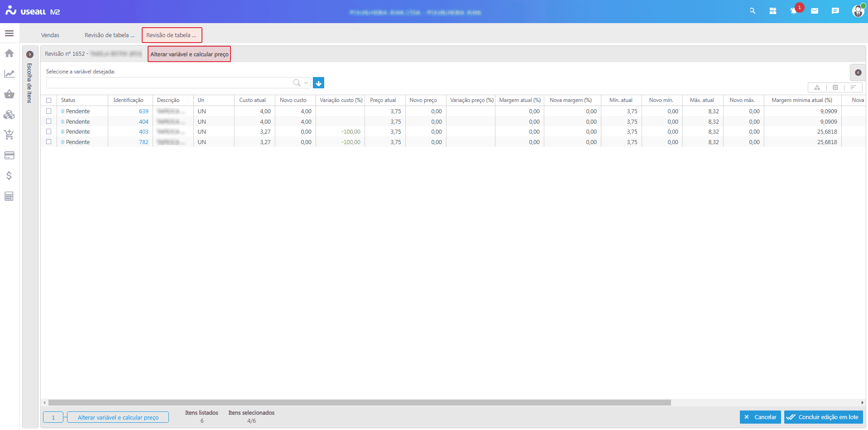The image size is (868, 430).
Task: Check the row for item 782
Action: click(x=49, y=142)
